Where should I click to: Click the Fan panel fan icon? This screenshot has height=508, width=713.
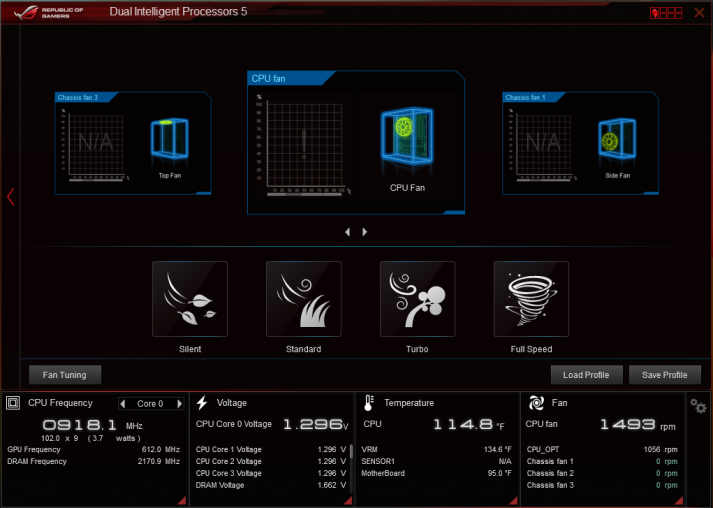tap(537, 403)
